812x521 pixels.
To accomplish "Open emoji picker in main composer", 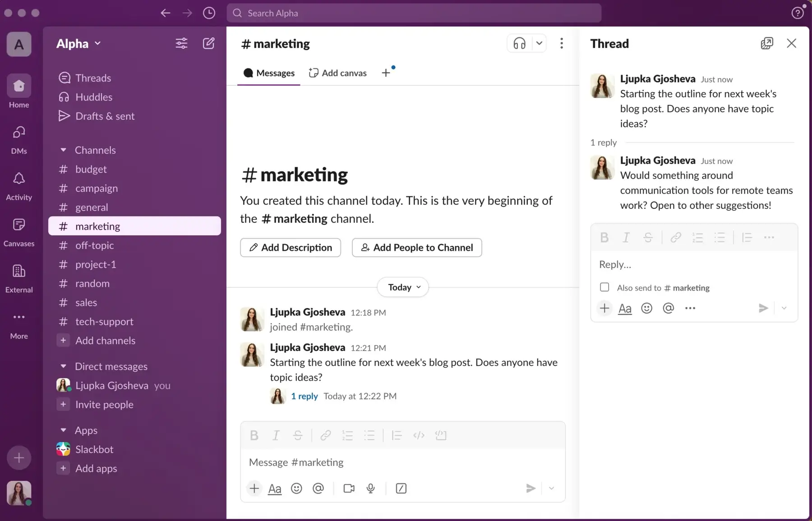I will 296,488.
